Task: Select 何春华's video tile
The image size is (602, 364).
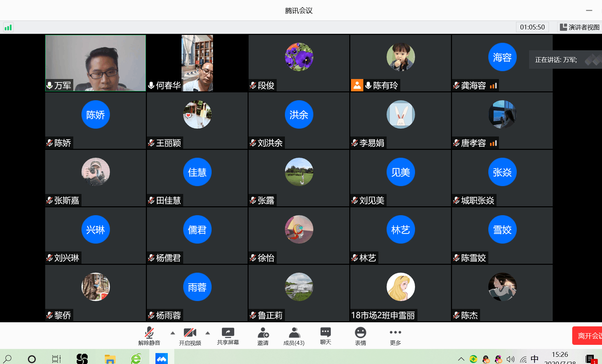Action: coord(197,63)
